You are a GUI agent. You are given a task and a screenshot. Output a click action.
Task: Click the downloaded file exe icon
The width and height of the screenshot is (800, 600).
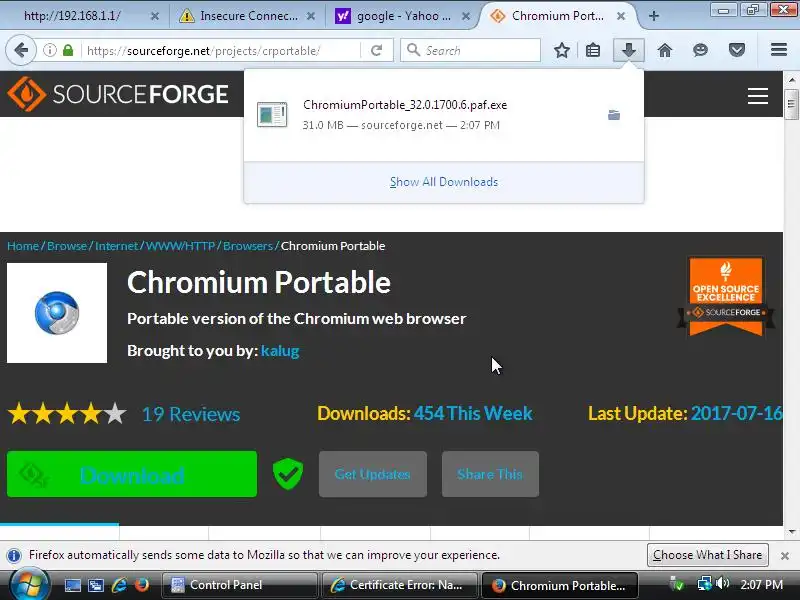click(x=272, y=115)
